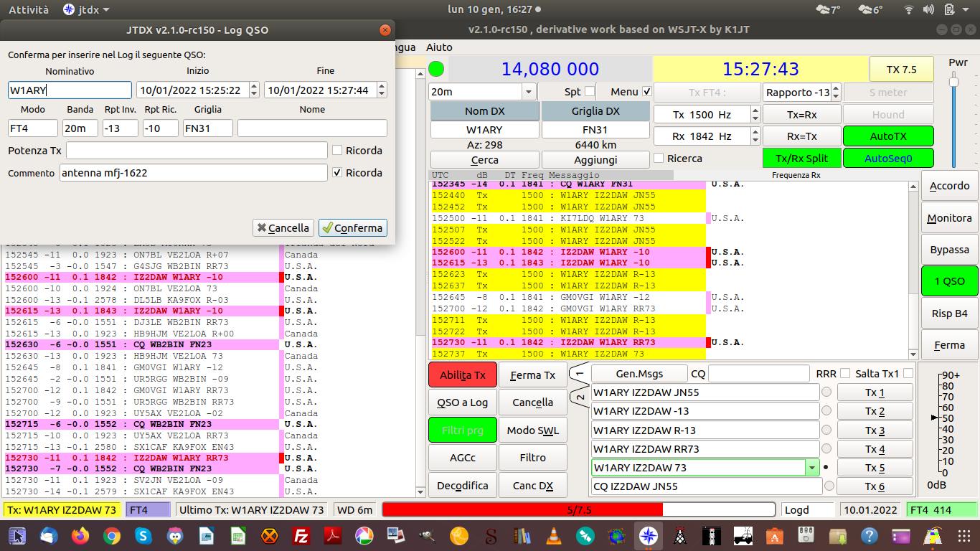Enable the Spt checkbox
This screenshot has width=980, height=551.
(x=590, y=92)
